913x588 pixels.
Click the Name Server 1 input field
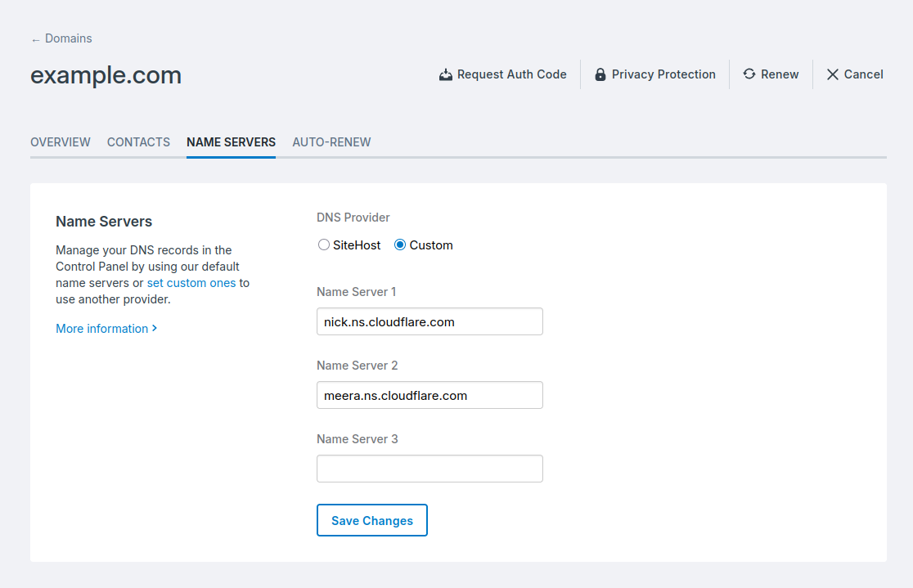(430, 321)
